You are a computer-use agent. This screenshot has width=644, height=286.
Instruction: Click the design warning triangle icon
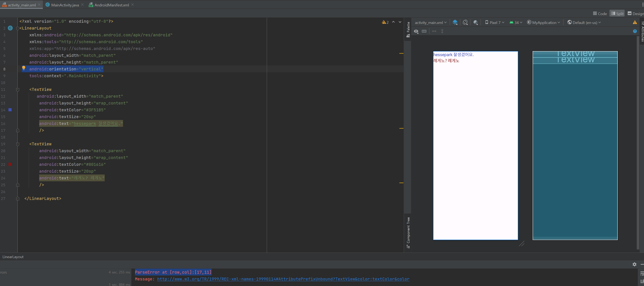click(635, 23)
